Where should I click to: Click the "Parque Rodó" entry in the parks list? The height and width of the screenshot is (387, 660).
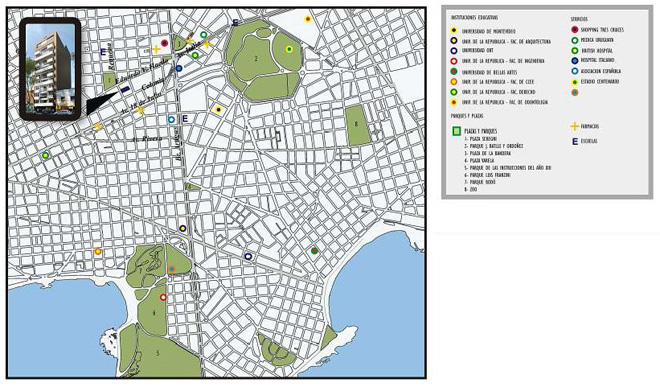482,182
